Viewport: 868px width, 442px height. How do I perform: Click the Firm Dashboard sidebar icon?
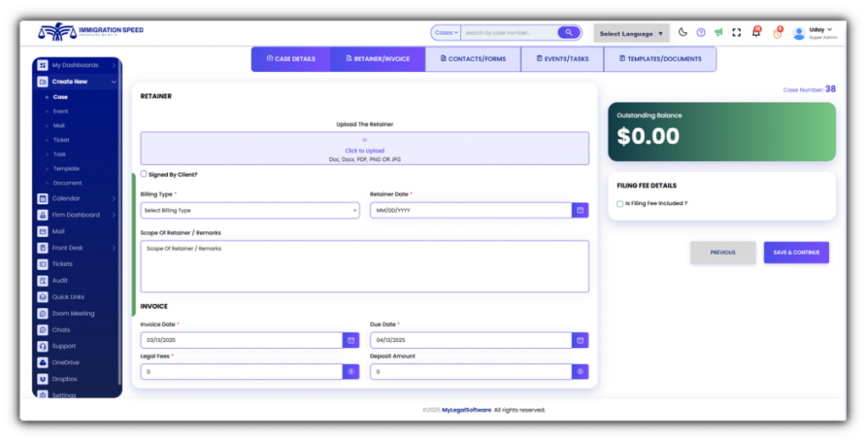(42, 215)
